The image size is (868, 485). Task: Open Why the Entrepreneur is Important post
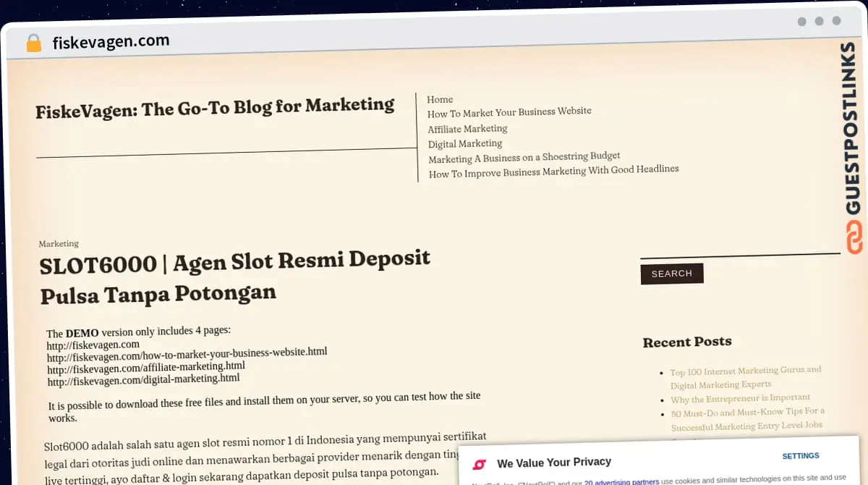coord(740,397)
